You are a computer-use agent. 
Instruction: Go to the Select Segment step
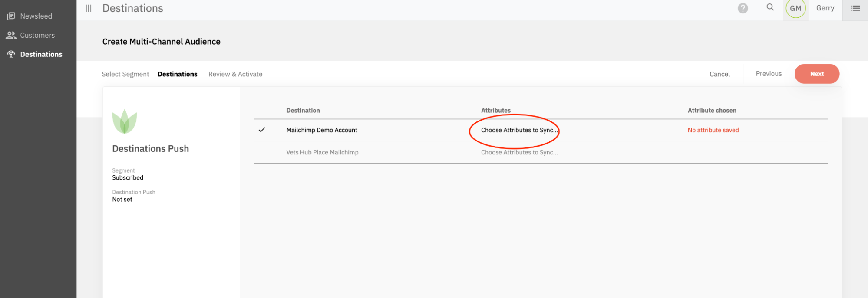click(125, 74)
